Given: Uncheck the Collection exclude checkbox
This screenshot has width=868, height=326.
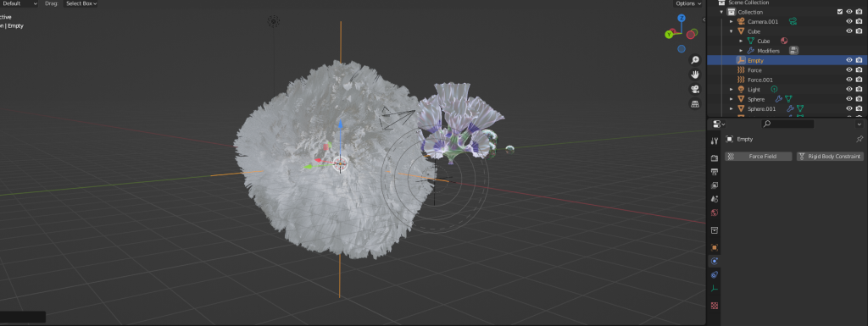Looking at the screenshot, I should point(840,12).
